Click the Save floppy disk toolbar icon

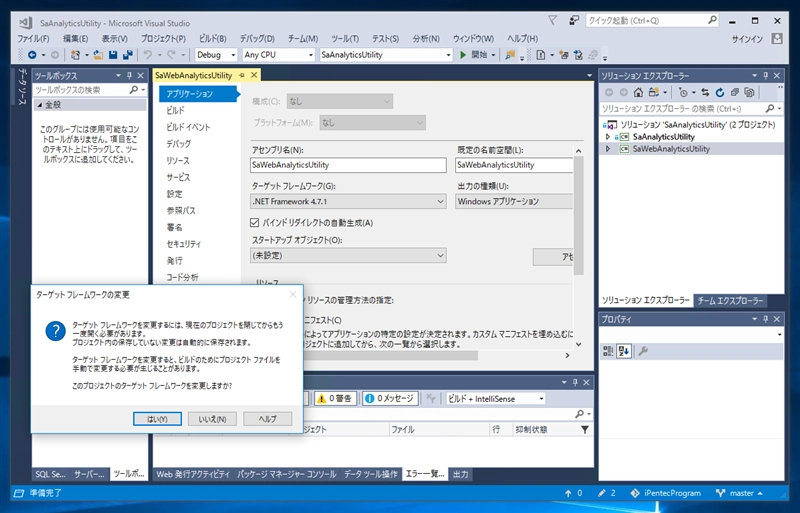point(113,55)
